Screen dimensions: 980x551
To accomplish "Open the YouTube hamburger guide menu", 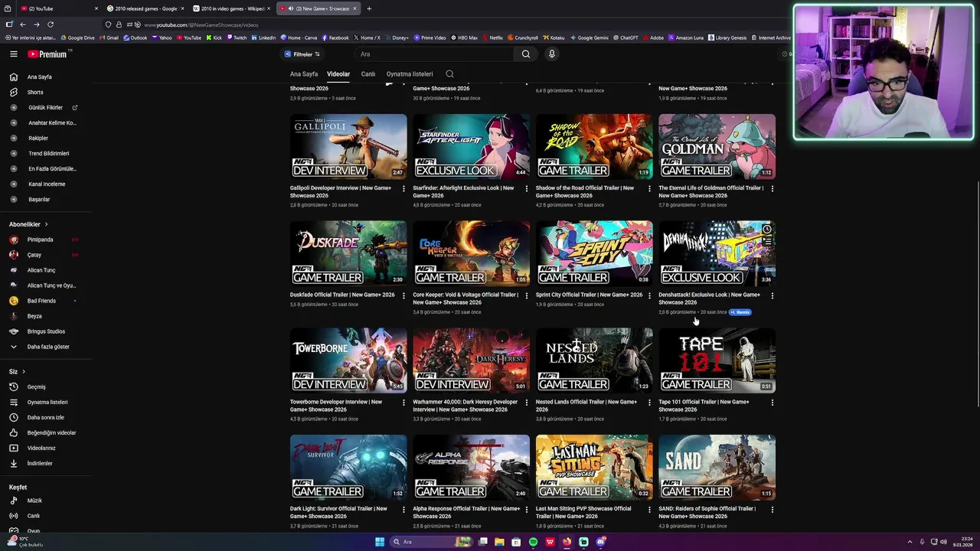I will [13, 54].
